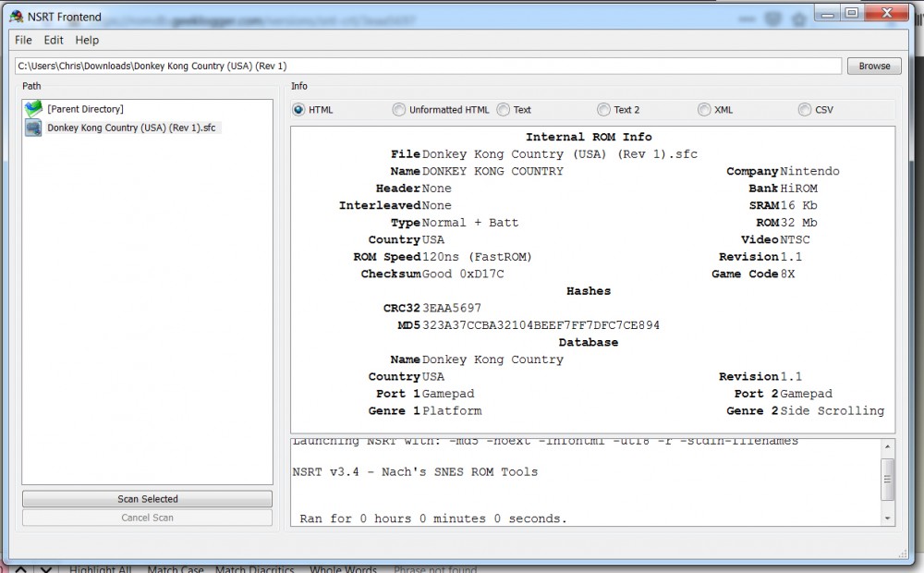The width and height of the screenshot is (924, 573).
Task: Click the log output scrollbar thumb
Action: pos(888,480)
